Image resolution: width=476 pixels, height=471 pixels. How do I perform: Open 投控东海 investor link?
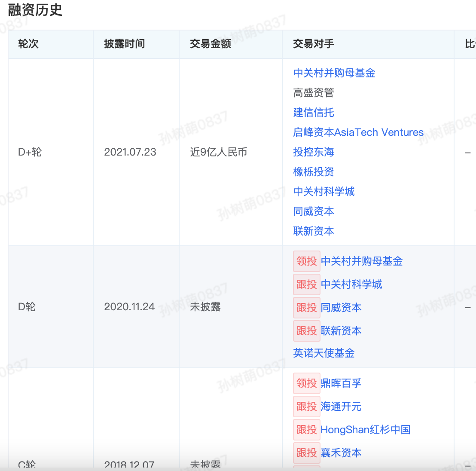(x=313, y=152)
